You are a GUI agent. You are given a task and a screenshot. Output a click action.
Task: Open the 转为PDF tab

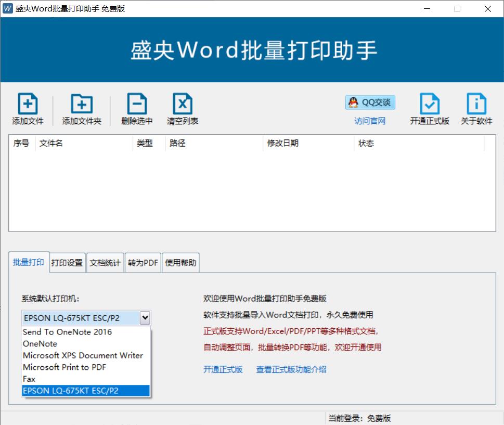point(143,263)
